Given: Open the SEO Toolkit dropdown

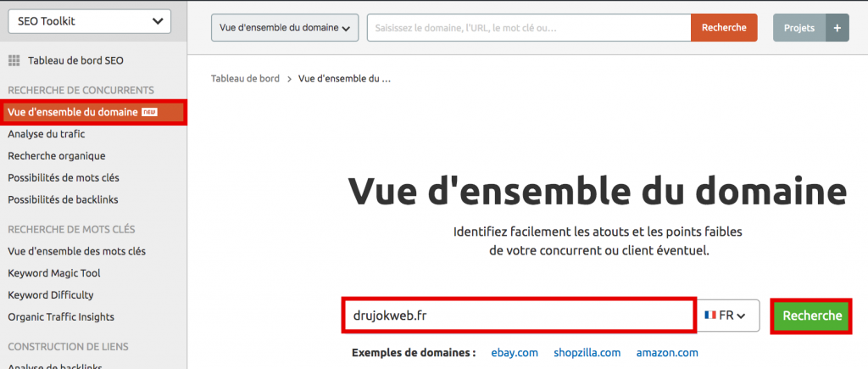Looking at the screenshot, I should [89, 21].
